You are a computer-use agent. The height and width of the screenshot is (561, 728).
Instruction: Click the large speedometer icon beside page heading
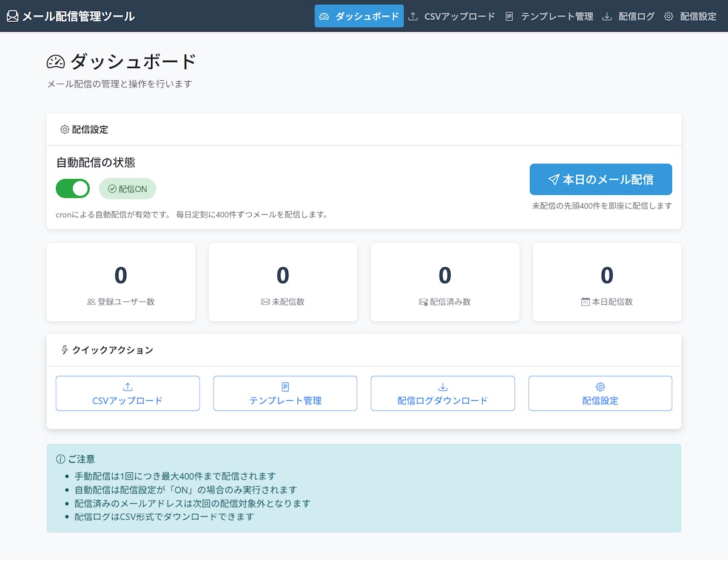pos(56,62)
